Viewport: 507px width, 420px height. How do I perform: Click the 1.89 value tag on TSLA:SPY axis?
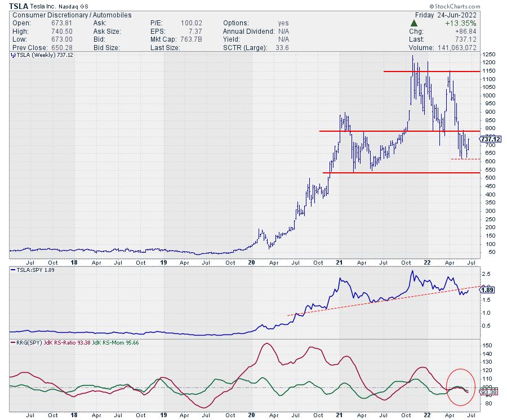tap(489, 291)
